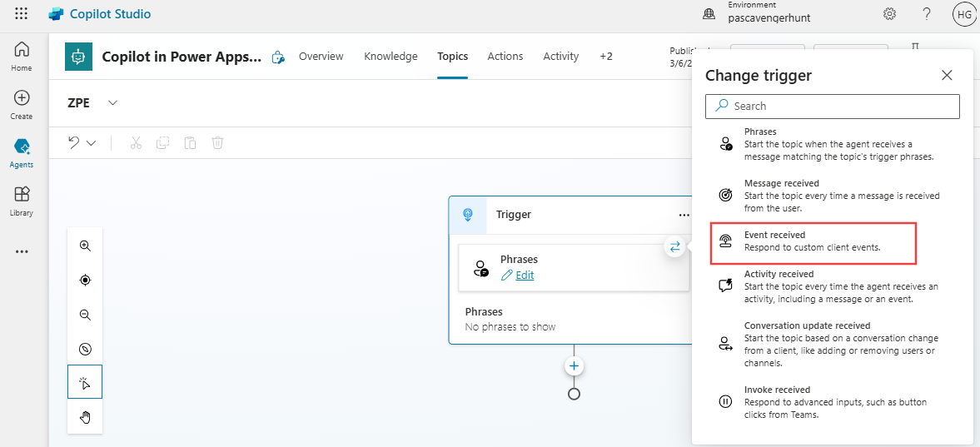Expand the undo history dropdown arrow

point(92,143)
